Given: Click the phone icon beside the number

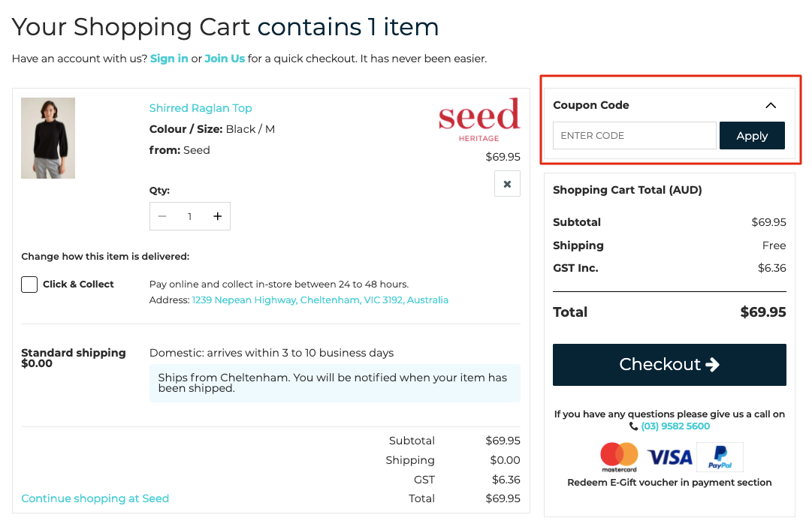Looking at the screenshot, I should [x=633, y=426].
